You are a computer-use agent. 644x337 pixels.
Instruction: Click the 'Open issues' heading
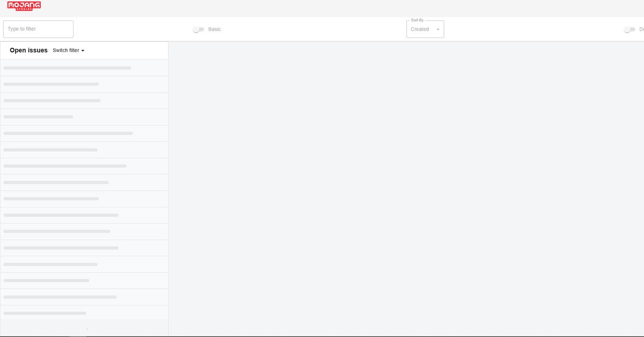point(28,50)
